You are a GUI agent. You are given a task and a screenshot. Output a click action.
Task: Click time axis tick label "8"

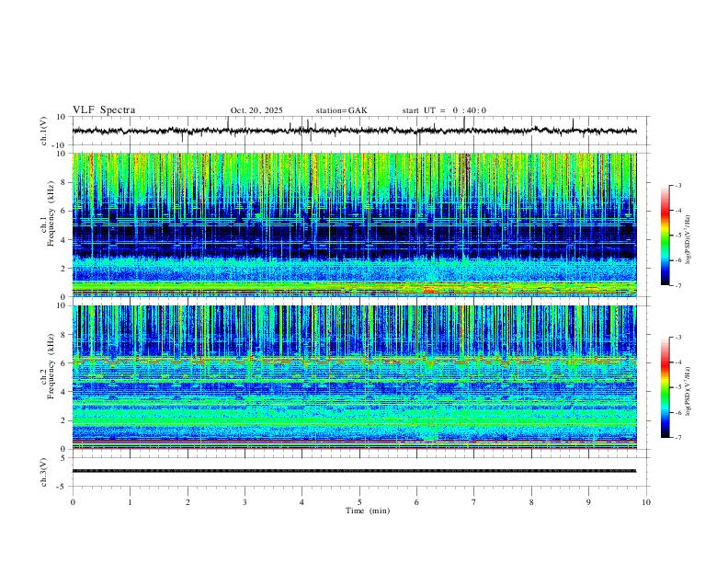[531, 502]
